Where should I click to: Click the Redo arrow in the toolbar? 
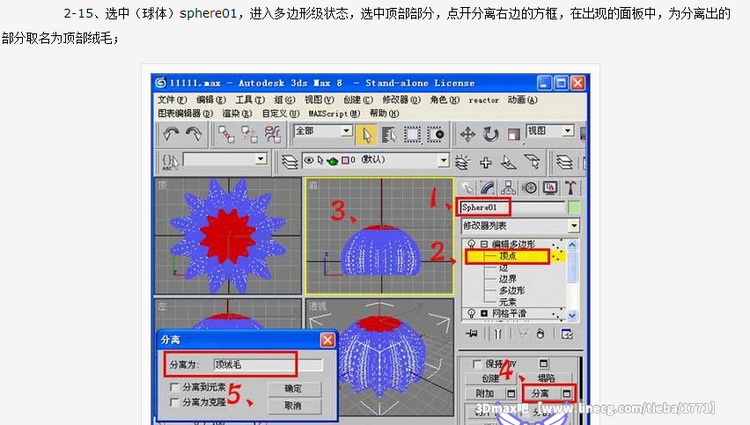pyautogui.click(x=193, y=133)
